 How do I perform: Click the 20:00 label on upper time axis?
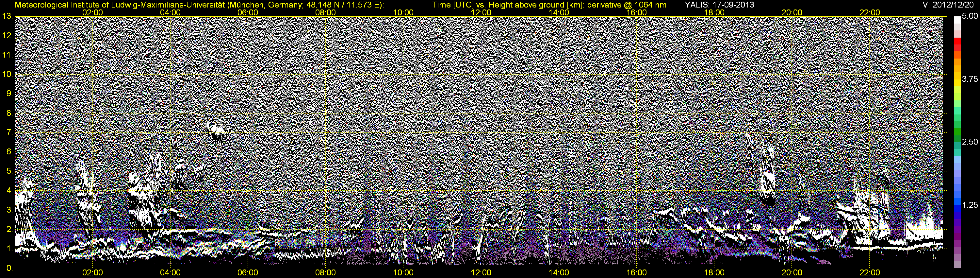[x=792, y=12]
